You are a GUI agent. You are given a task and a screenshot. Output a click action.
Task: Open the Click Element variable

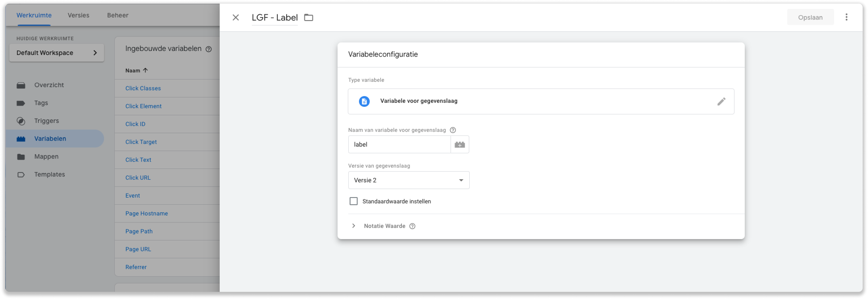tap(143, 106)
